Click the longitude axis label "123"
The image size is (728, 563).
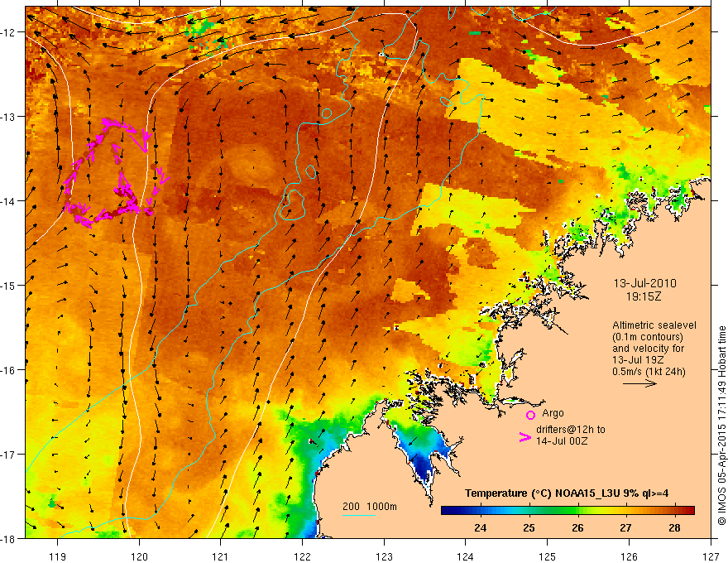384,556
